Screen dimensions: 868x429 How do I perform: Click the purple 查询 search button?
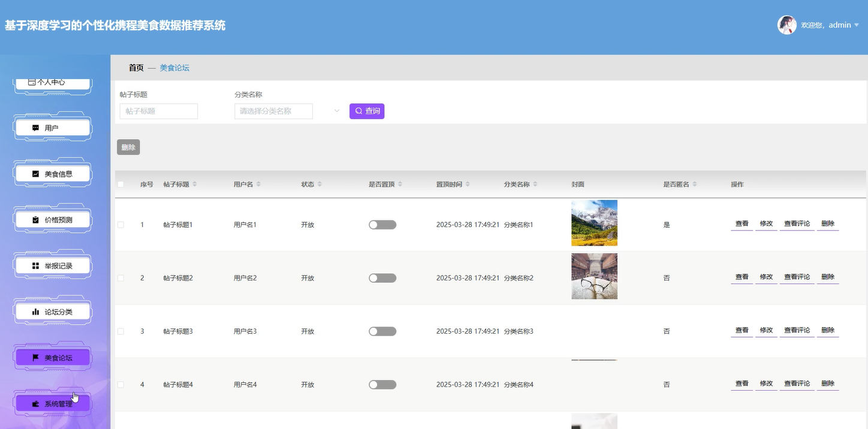click(x=367, y=111)
